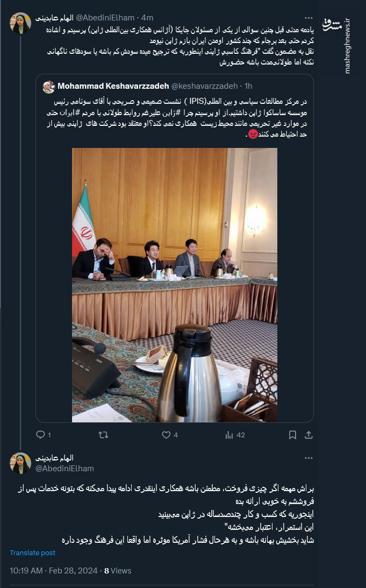366x588 pixels.
Task: Click the @keshavarzzadeh handle in the quoted tweet
Action: point(205,86)
